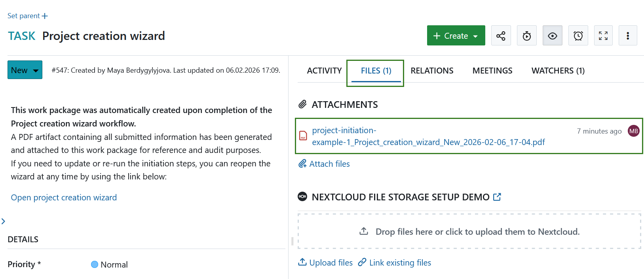Click the MB user avatar

(x=633, y=131)
